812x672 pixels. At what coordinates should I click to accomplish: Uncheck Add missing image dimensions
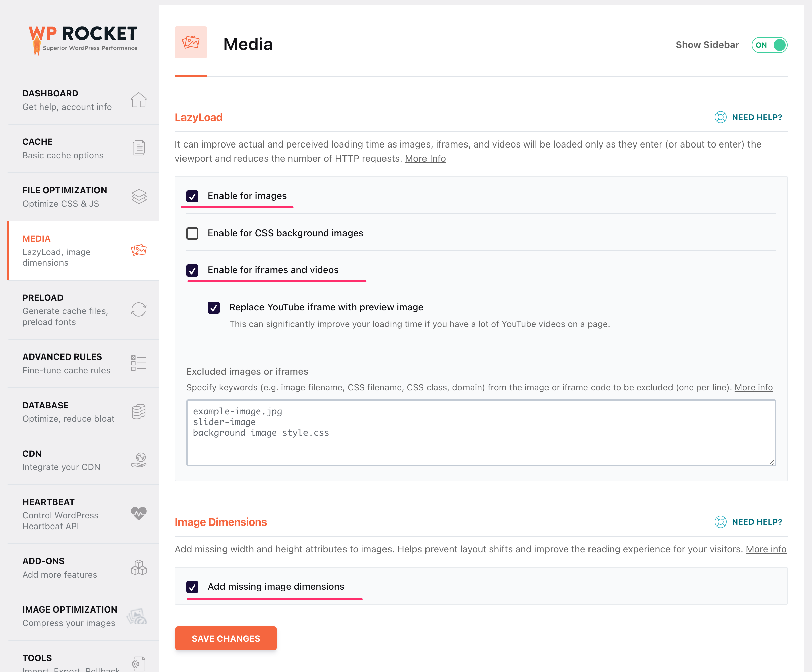[192, 587]
